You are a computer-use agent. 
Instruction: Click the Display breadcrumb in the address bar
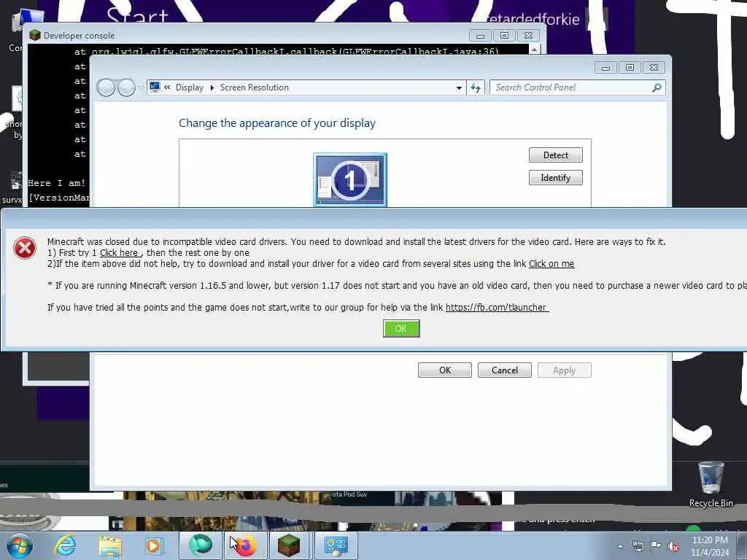189,87
